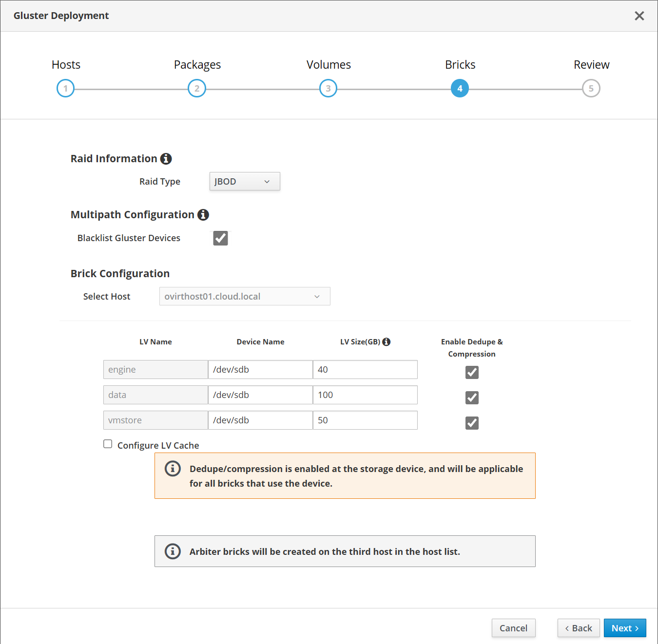This screenshot has width=658, height=644.
Task: Click the Volumes step label
Action: [329, 65]
